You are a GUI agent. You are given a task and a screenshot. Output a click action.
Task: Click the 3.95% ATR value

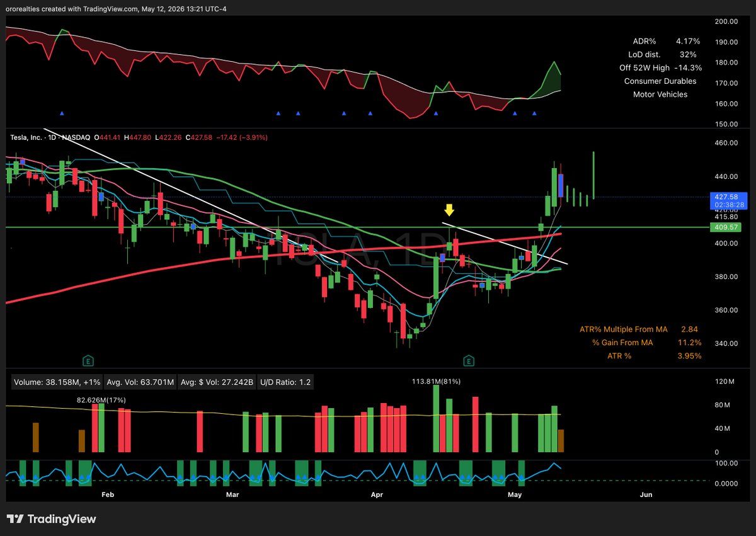[x=689, y=356]
